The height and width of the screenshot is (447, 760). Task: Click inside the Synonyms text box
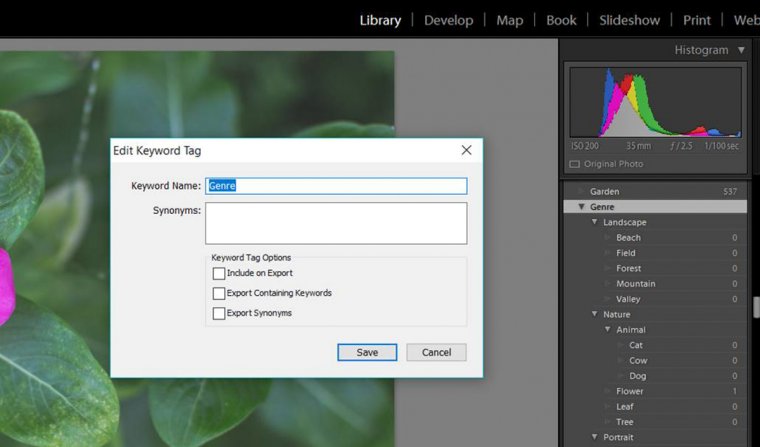[336, 223]
